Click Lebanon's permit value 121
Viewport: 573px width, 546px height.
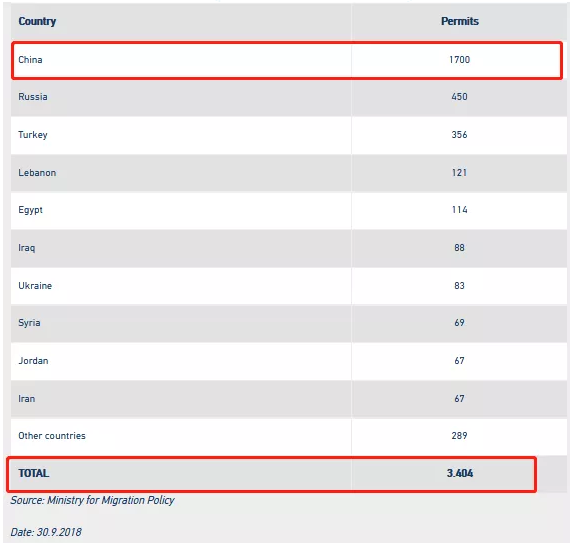tap(459, 173)
